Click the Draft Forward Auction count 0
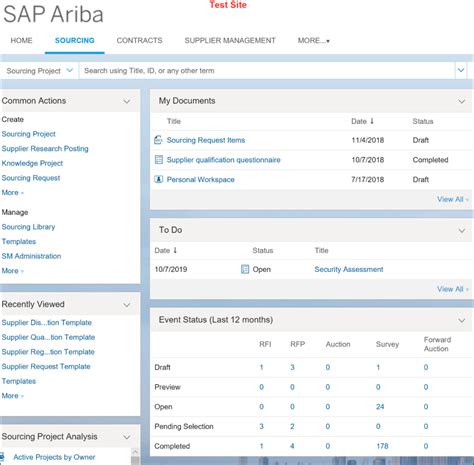This screenshot has height=465, width=474. pyautogui.click(x=426, y=367)
